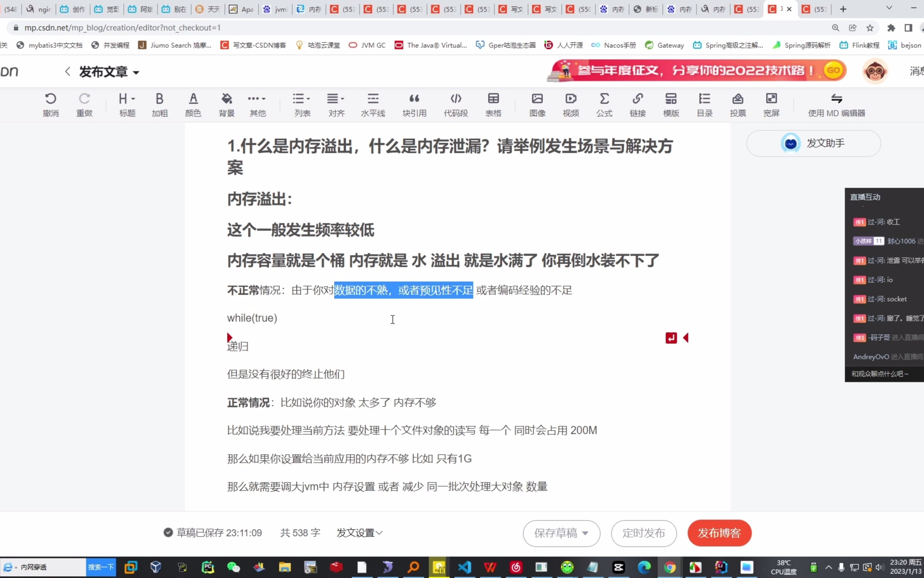Screen dimensions: 924x578
Task: Click the Redo (重做) toolbar icon
Action: click(x=84, y=105)
